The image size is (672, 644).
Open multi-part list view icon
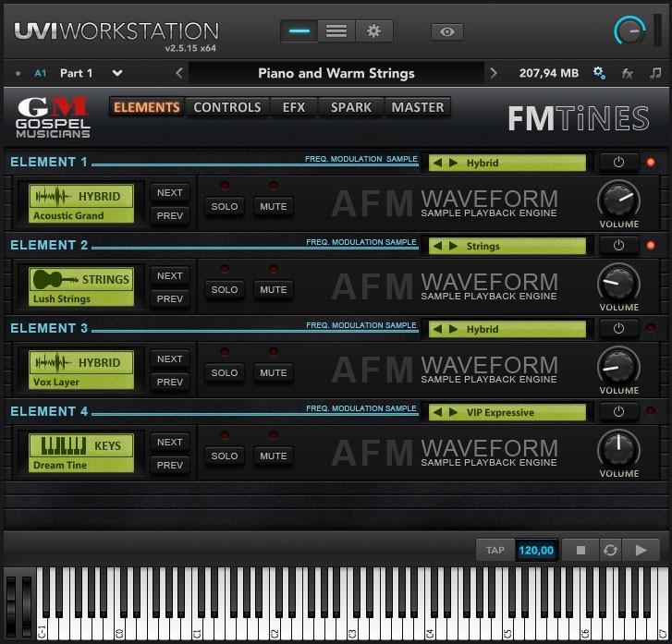336,31
